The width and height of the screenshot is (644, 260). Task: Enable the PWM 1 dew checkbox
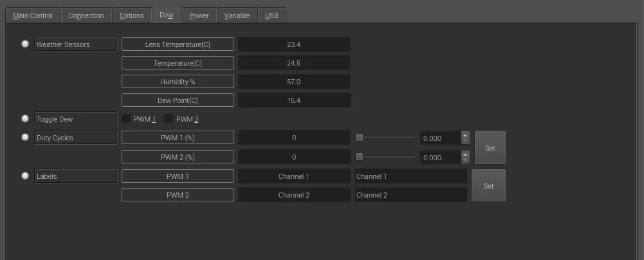126,119
